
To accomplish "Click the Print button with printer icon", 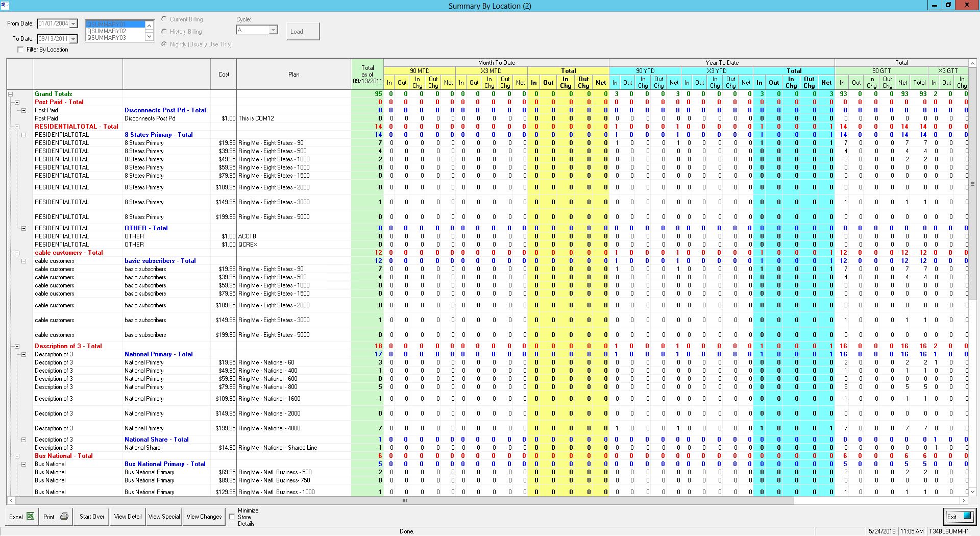I will (x=56, y=517).
